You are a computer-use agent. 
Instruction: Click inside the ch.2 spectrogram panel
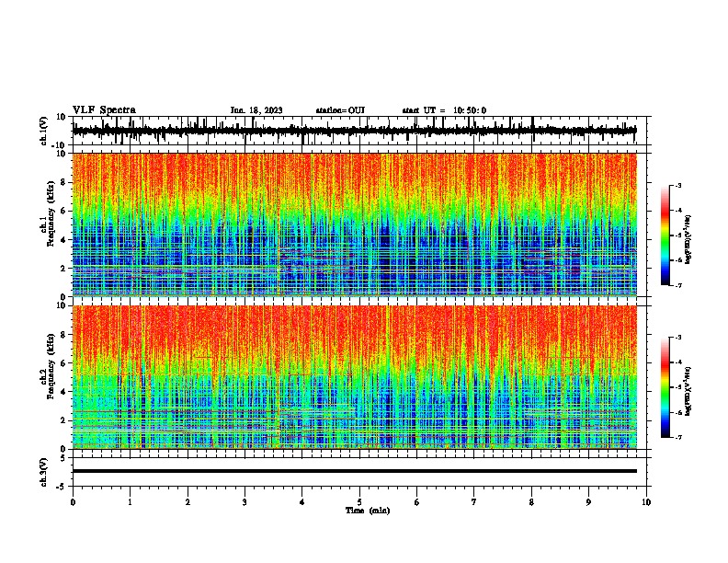[354, 377]
